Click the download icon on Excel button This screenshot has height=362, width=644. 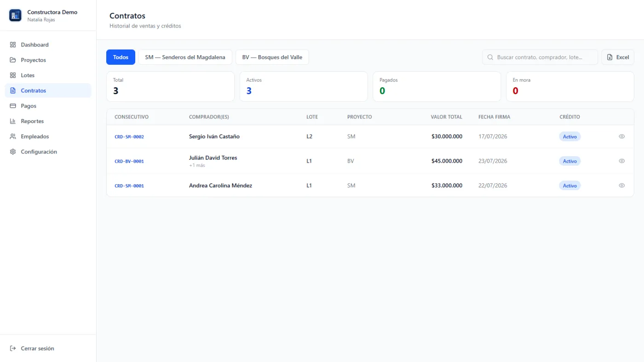click(x=610, y=57)
